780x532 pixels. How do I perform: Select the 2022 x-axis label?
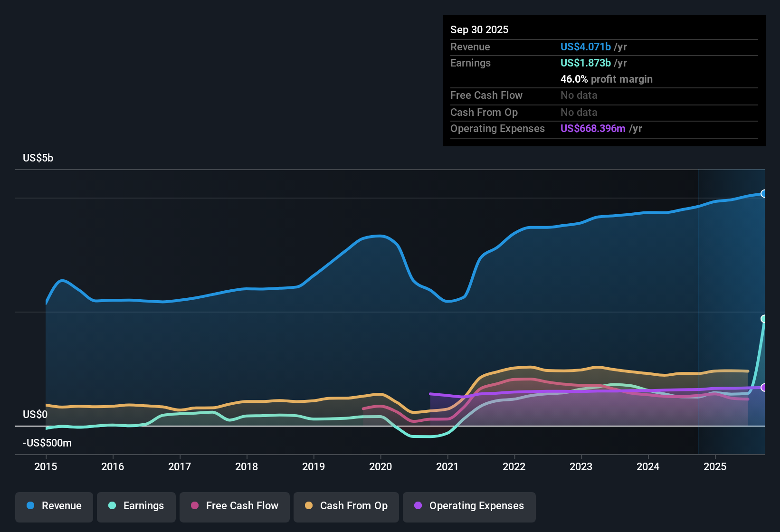coord(514,466)
